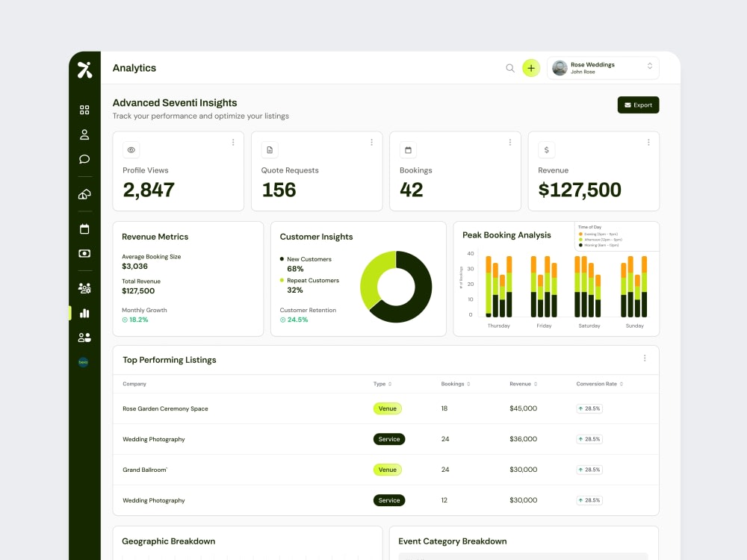Click the Repeat Customers legend item
The image size is (747, 560).
click(x=309, y=281)
